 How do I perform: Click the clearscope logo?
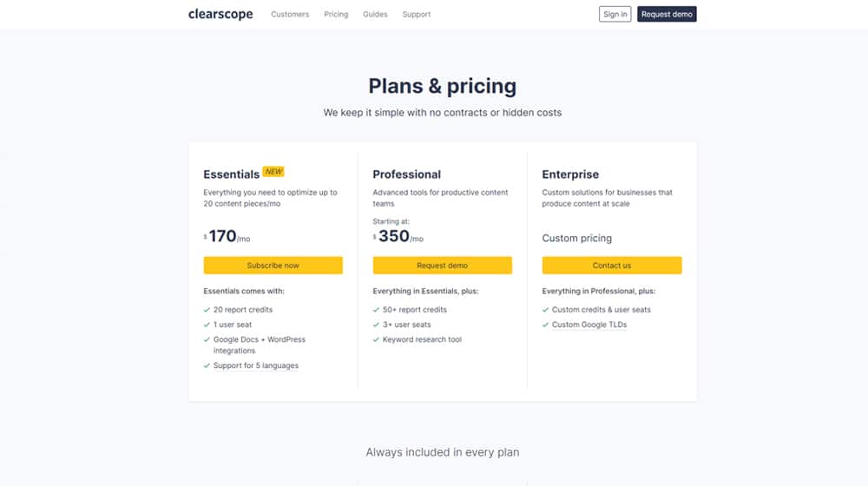(x=220, y=14)
